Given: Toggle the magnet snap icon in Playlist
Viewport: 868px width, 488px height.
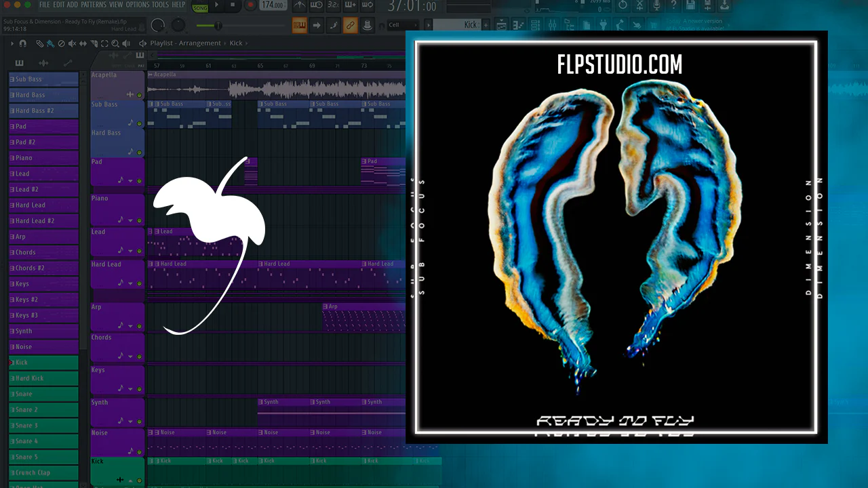Looking at the screenshot, I should click(23, 43).
